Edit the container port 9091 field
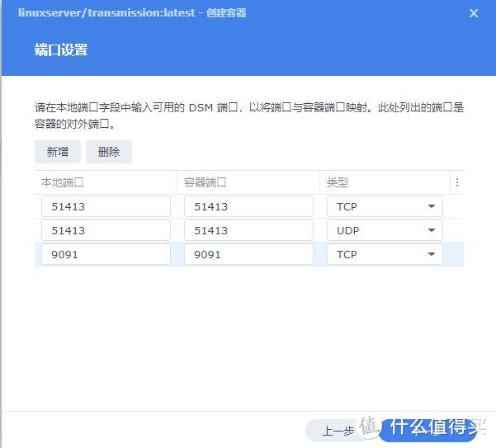 (x=248, y=254)
